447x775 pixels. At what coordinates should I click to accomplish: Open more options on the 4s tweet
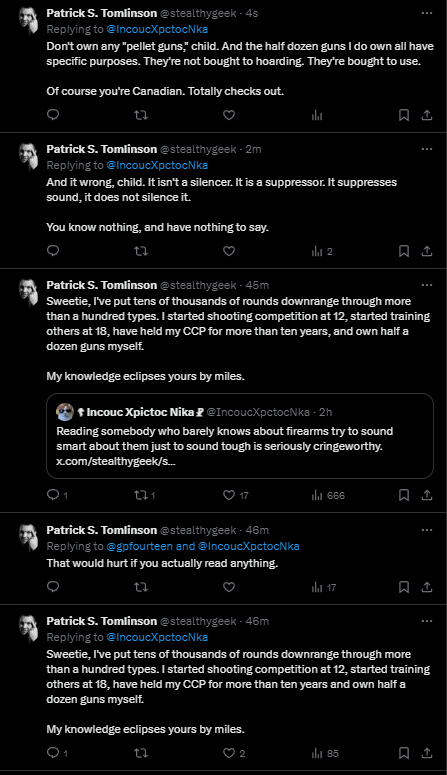[x=427, y=13]
